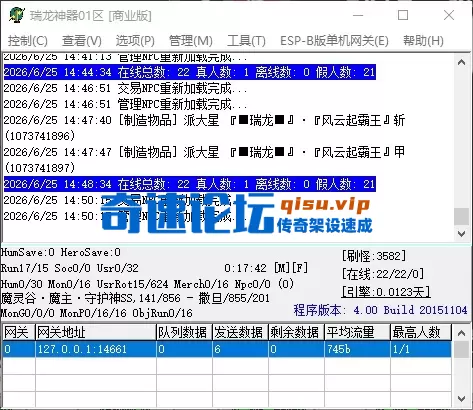Click the 网关地址 column header
The height and width of the screenshot is (410, 473).
pos(96,332)
